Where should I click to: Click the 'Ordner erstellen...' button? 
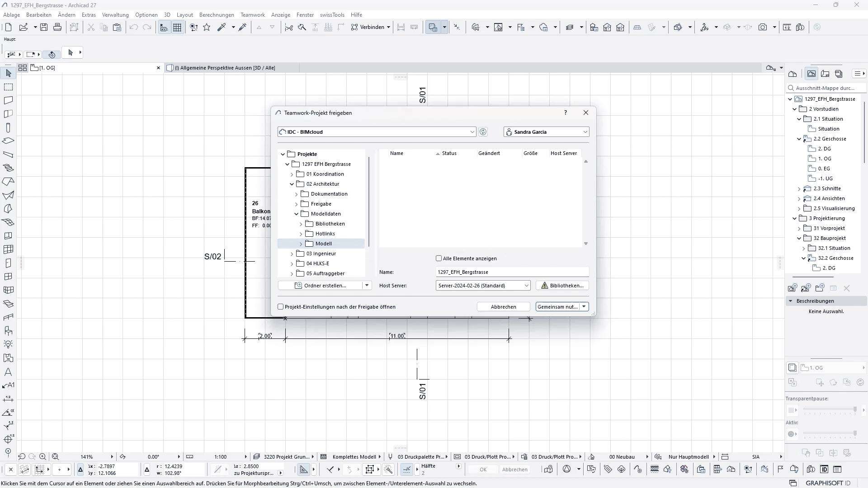pos(320,286)
